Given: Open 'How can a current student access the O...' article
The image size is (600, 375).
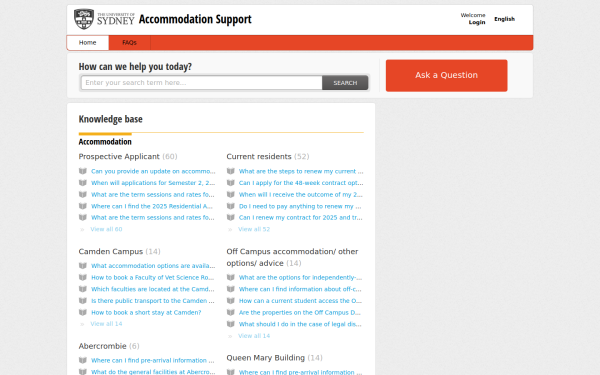Looking at the screenshot, I should [x=300, y=301].
